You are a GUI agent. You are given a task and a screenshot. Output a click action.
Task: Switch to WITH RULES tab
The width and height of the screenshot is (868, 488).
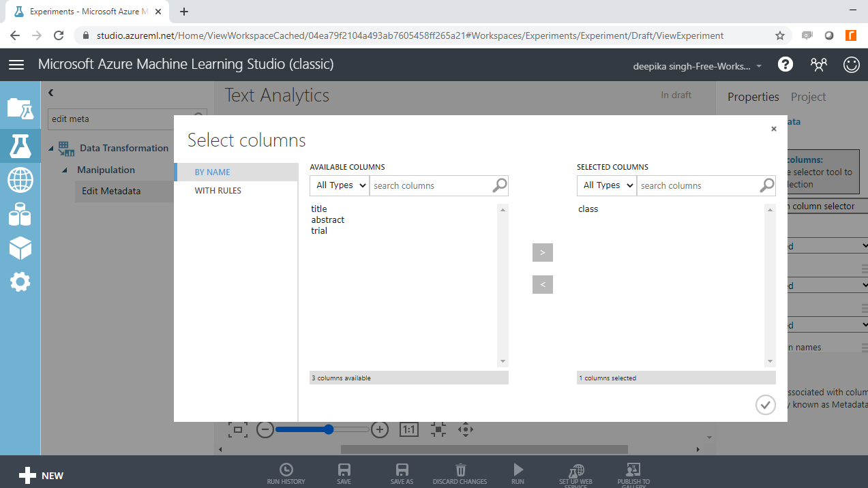[x=236, y=191]
